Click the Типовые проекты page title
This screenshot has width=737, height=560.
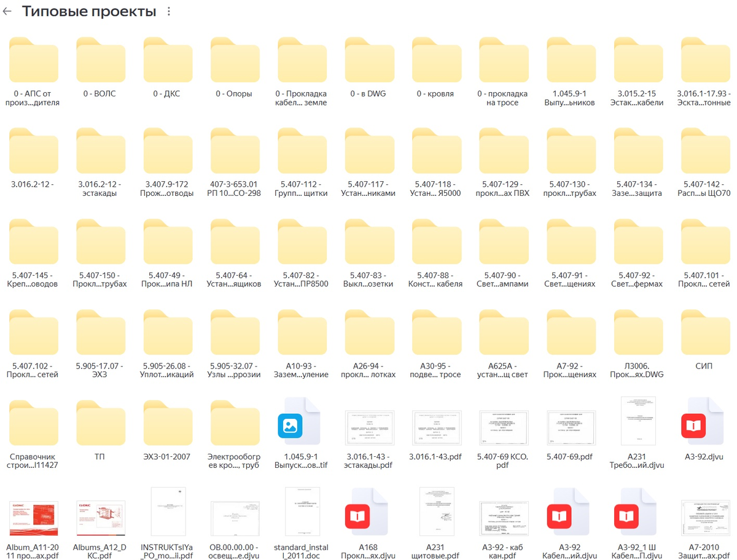point(89,12)
